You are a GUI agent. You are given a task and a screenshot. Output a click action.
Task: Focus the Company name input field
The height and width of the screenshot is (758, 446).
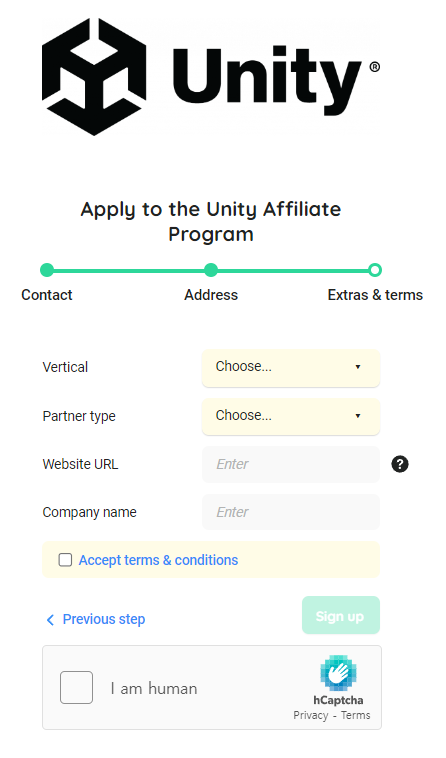coord(291,512)
